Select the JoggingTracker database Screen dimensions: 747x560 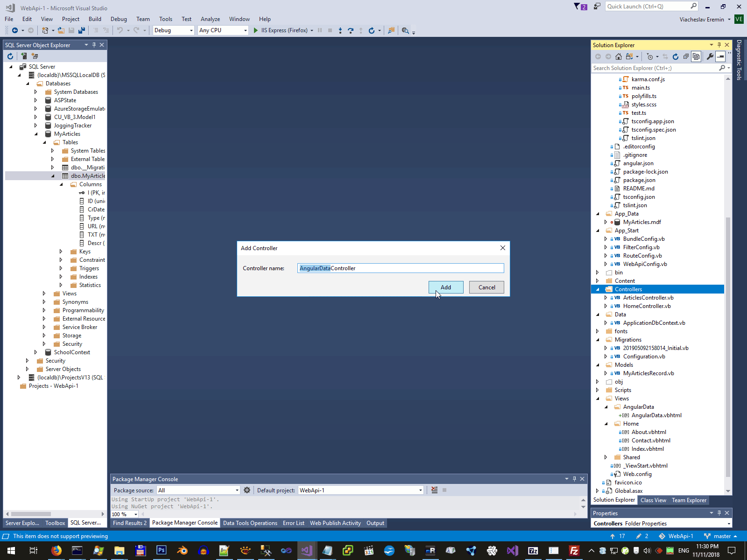pyautogui.click(x=73, y=126)
